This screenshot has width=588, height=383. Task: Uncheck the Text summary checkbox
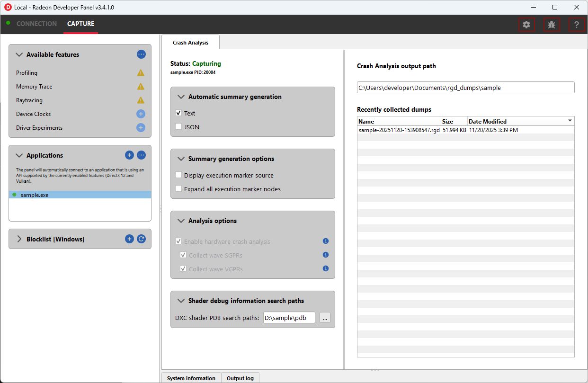178,113
